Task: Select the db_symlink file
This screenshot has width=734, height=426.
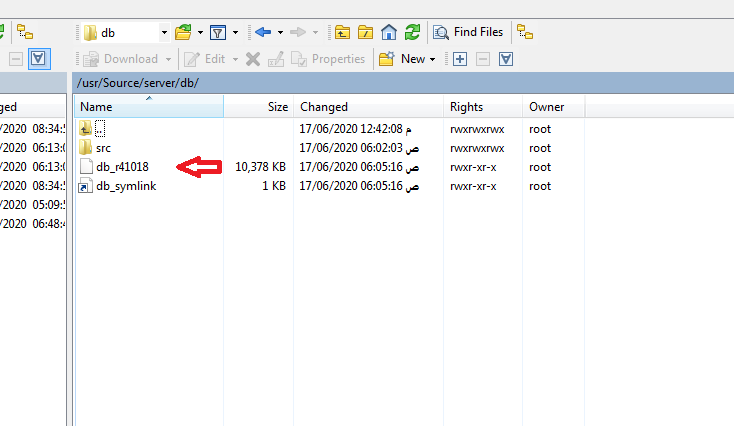Action: (x=126, y=186)
